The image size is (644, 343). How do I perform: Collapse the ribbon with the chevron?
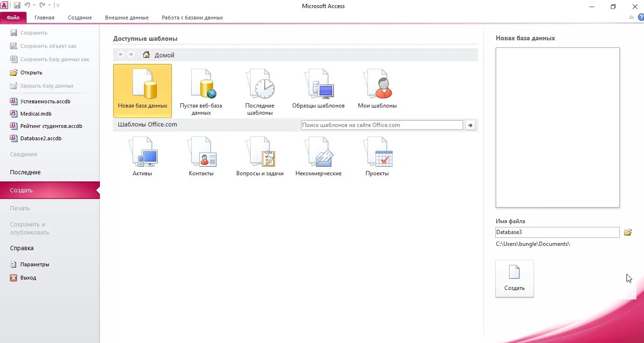(631, 17)
